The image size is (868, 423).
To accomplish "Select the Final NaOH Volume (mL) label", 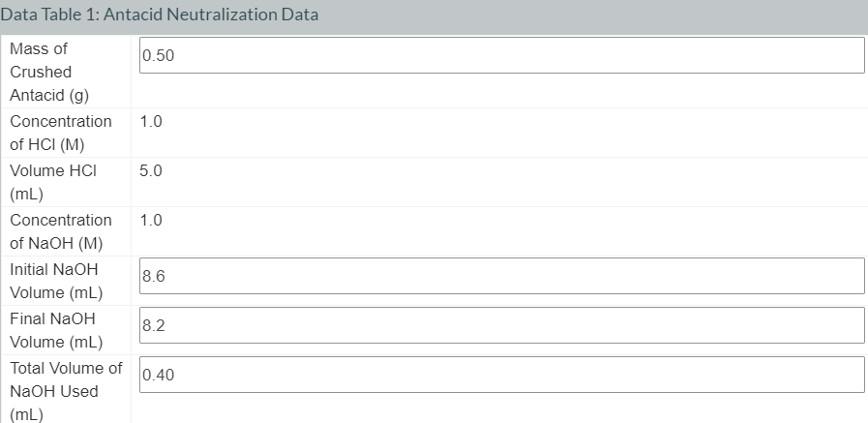I will point(54,330).
